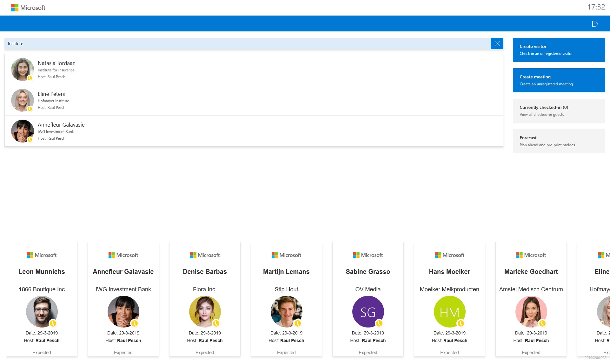
Task: Click clock badge on Marieke Goedhart card
Action: pyautogui.click(x=542, y=323)
